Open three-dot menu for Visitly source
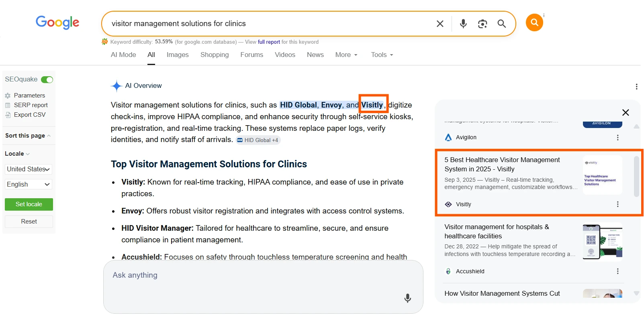The width and height of the screenshot is (644, 323). tap(617, 204)
